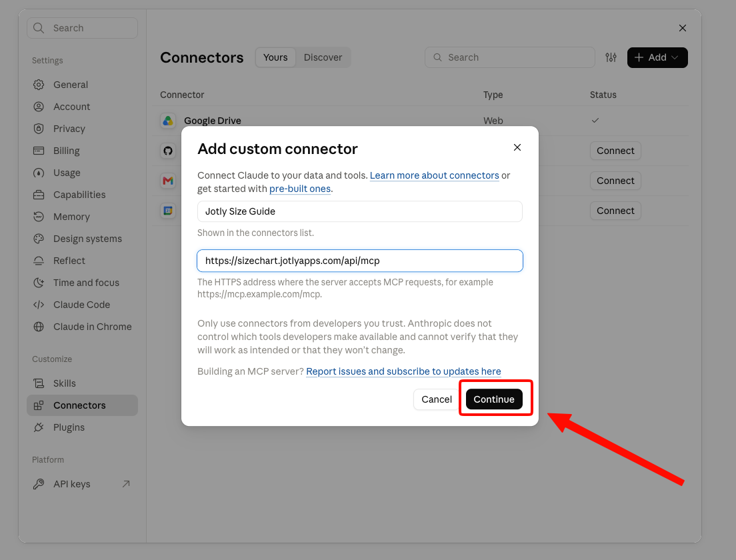The width and height of the screenshot is (736, 560).
Task: Open the Memory section
Action: click(x=82, y=217)
